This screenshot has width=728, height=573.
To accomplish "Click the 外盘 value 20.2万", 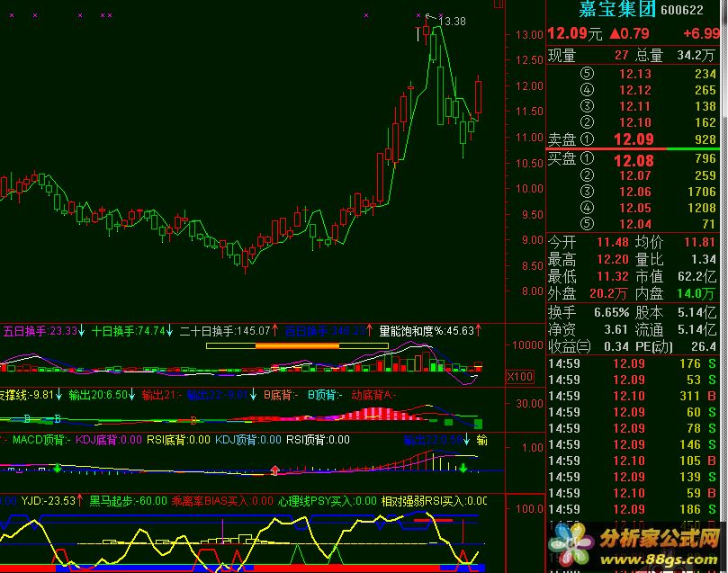I will pos(608,293).
